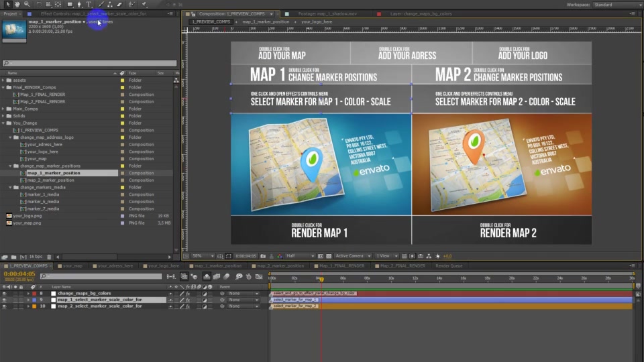Select marker_6_media composition in Project
The image size is (644, 362).
pyautogui.click(x=43, y=202)
